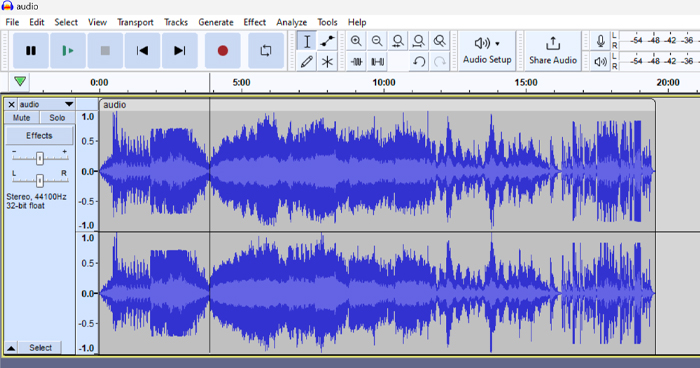Open the Effect menu
The width and height of the screenshot is (700, 368).
tap(254, 22)
